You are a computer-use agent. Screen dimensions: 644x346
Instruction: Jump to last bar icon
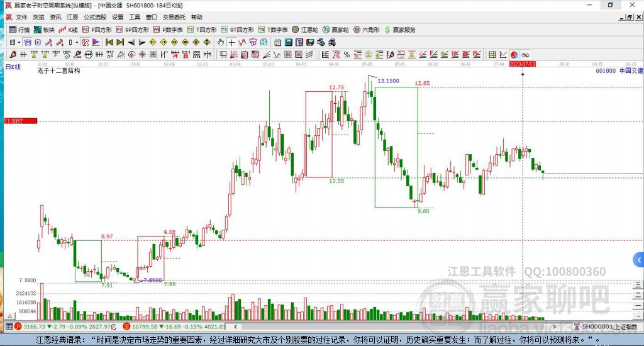(120, 42)
